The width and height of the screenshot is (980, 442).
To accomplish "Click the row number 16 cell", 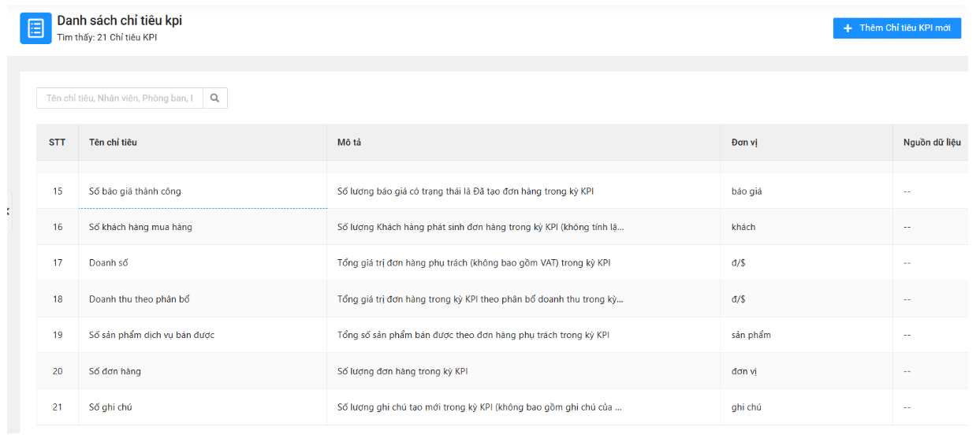I will [58, 227].
